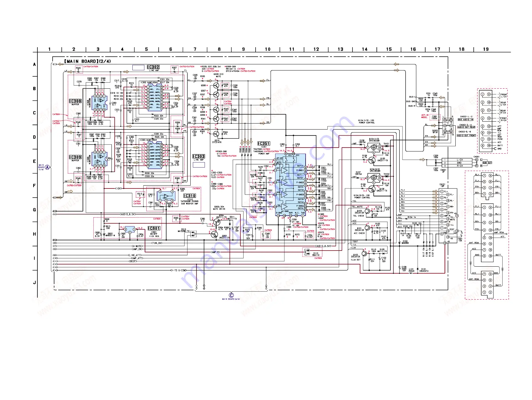Click the circled A MAIN BOARD (1/4) marker
Screen dimensions: 532x400
(x=47, y=167)
